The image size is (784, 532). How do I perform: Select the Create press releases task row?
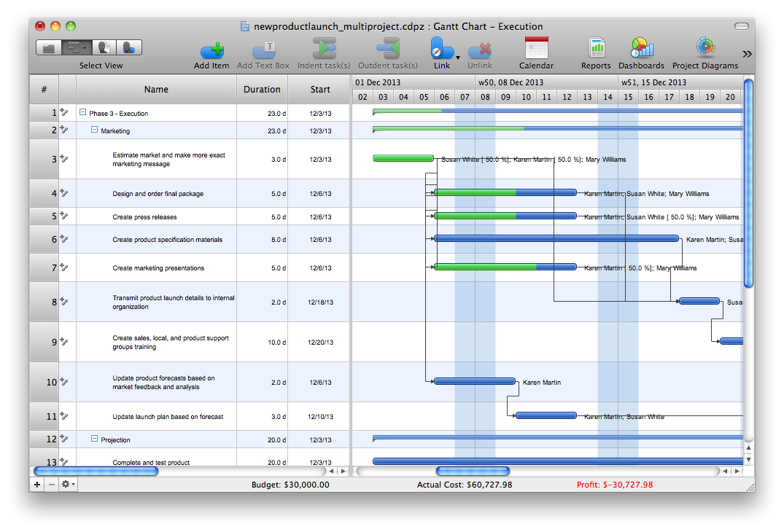click(144, 217)
